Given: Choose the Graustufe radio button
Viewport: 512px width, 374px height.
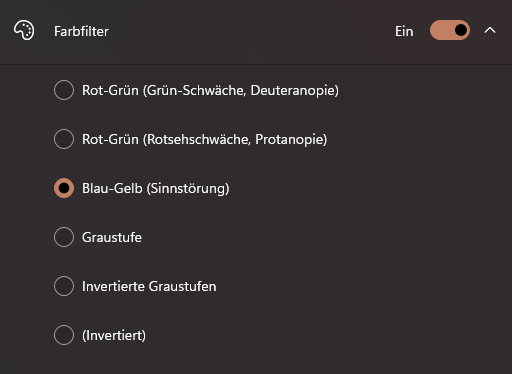Looking at the screenshot, I should tap(64, 237).
